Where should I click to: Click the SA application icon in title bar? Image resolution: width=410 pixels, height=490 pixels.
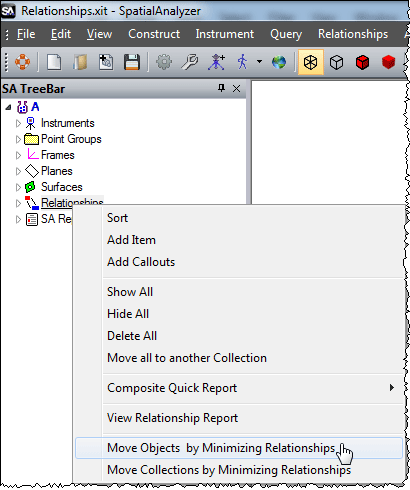coord(8,11)
